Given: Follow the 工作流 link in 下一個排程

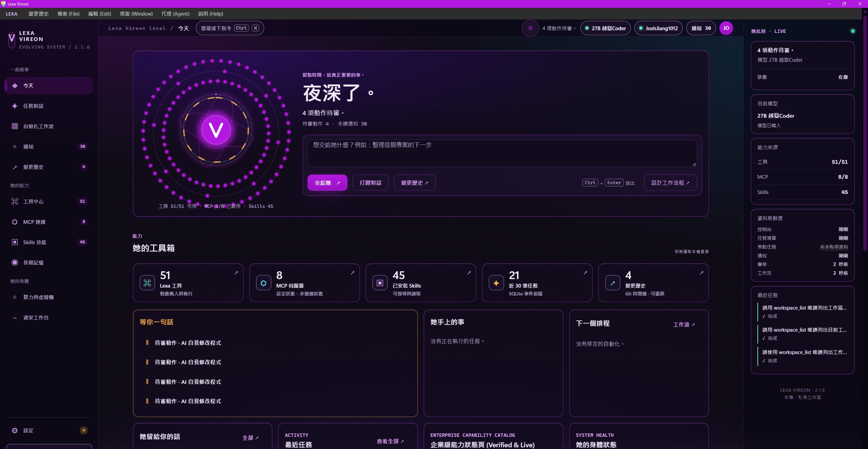Looking at the screenshot, I should click(x=684, y=325).
